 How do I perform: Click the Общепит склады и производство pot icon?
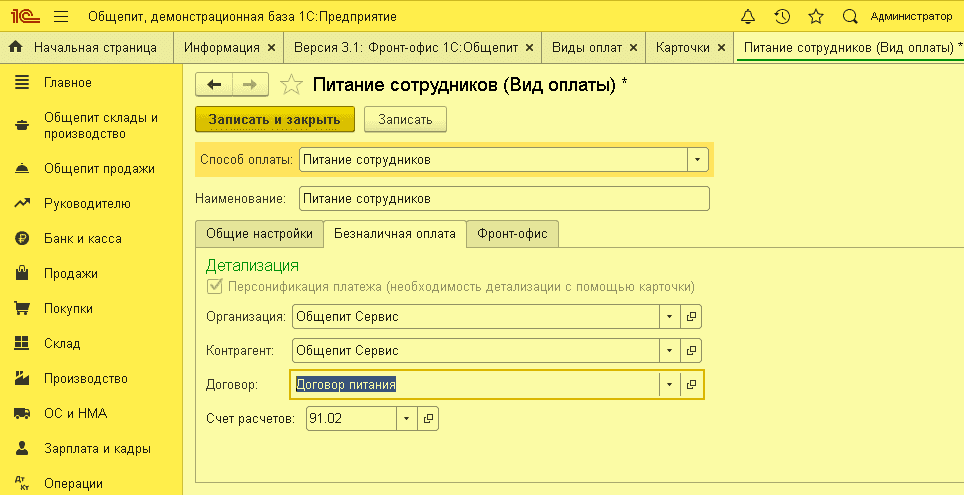point(22,125)
